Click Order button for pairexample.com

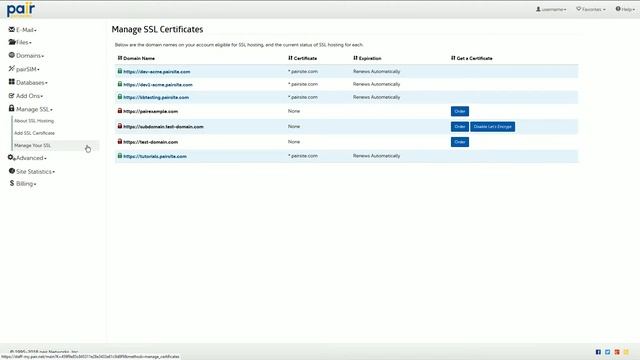click(x=460, y=111)
